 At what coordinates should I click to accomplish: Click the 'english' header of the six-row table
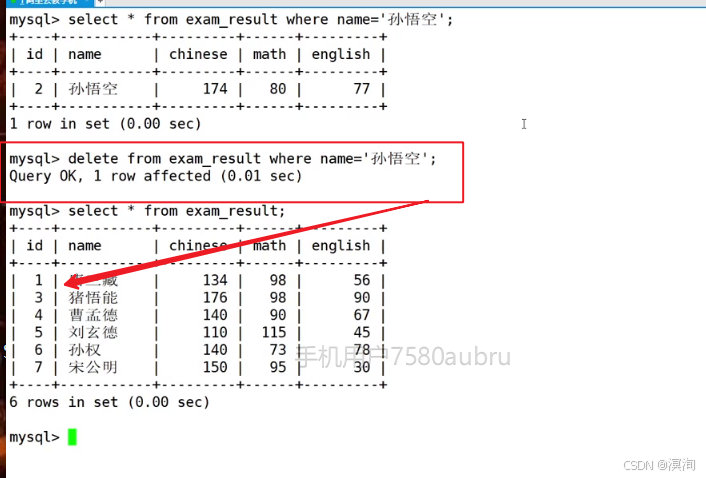pos(340,246)
